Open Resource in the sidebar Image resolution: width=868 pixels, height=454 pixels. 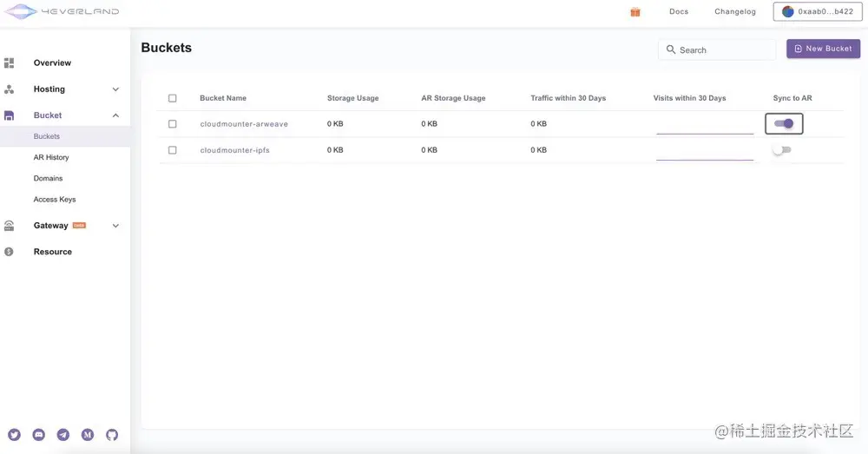tap(53, 252)
